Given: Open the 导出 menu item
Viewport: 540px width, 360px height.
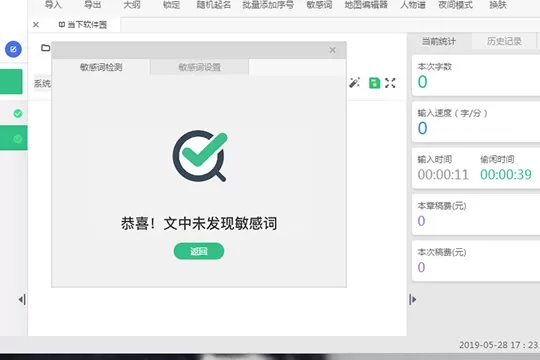Looking at the screenshot, I should (x=93, y=5).
